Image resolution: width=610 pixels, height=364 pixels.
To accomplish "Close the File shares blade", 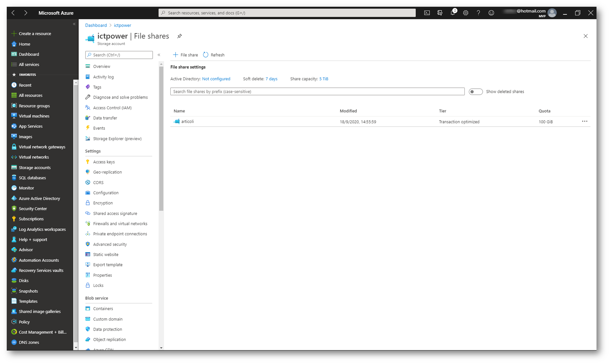I will point(586,36).
